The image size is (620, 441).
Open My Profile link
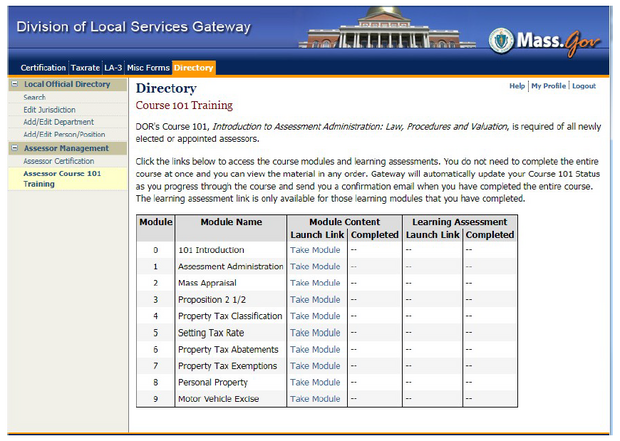tap(548, 86)
